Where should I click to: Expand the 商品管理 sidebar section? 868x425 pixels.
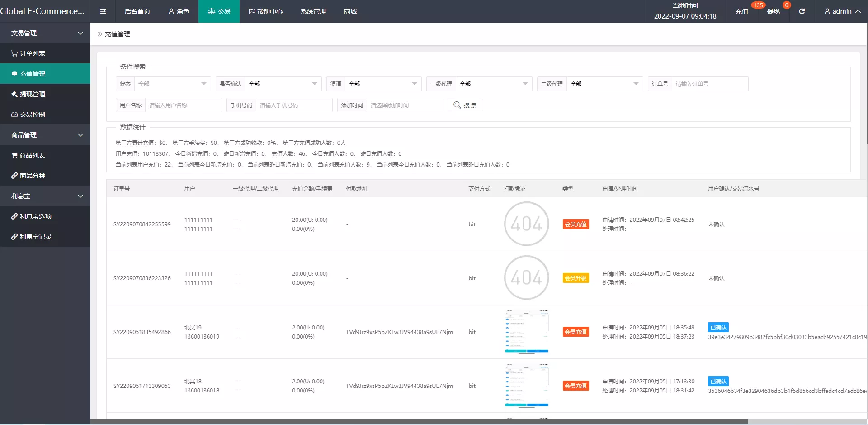(x=45, y=134)
